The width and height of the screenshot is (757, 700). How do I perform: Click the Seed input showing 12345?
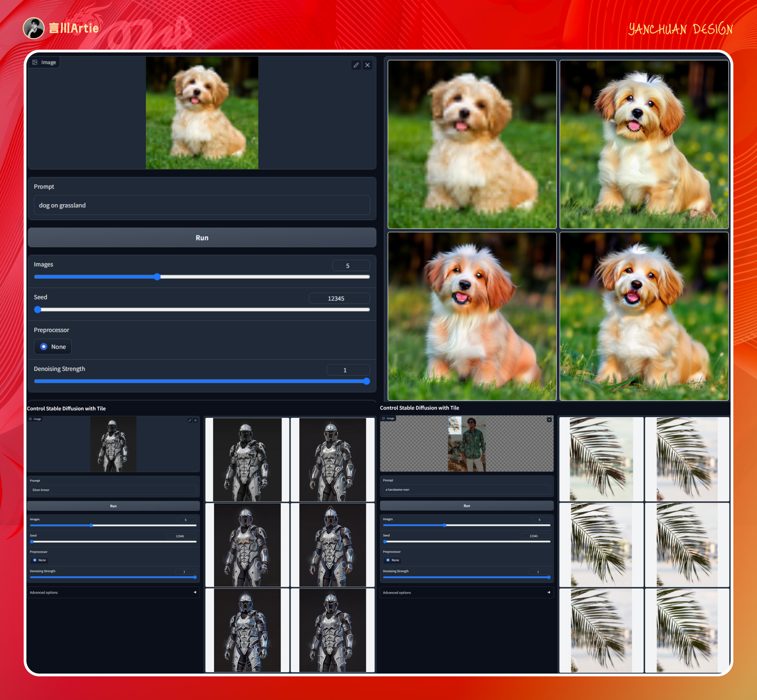click(339, 298)
